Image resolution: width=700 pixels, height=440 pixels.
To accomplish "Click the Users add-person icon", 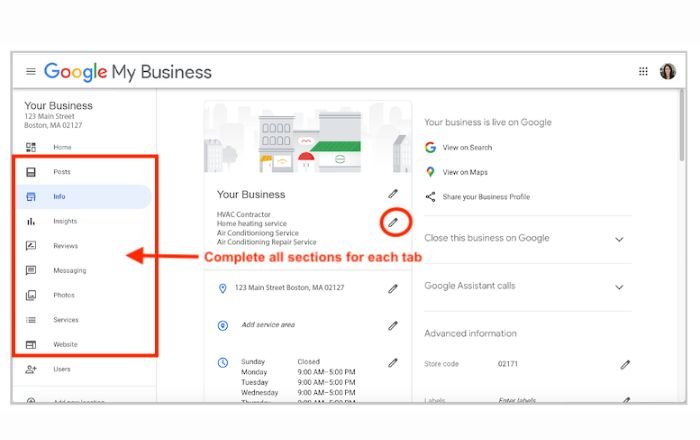I will click(x=31, y=369).
